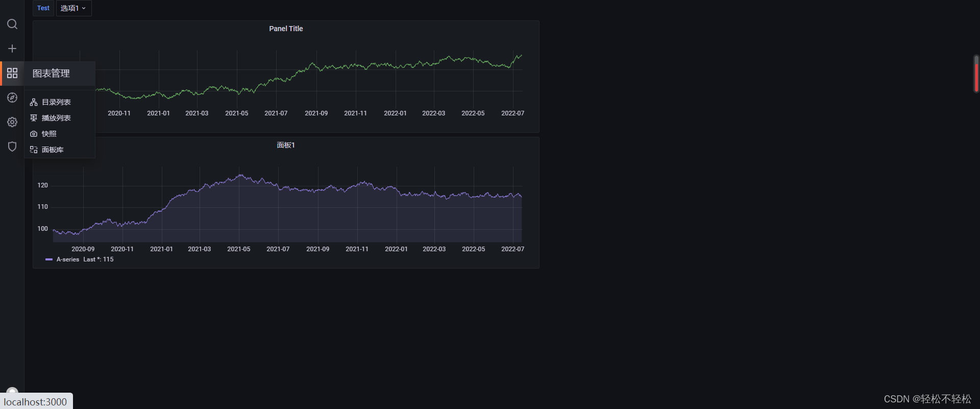Open the search icon in sidebar
The width and height of the screenshot is (980, 409).
[x=12, y=24]
